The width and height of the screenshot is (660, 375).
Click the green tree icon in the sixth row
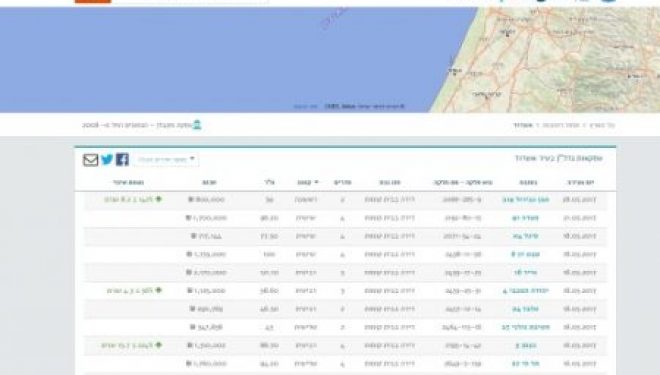coord(159,290)
